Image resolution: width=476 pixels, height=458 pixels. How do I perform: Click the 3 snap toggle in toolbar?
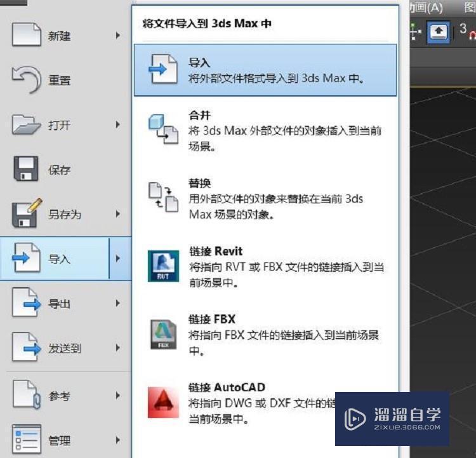[x=467, y=31]
